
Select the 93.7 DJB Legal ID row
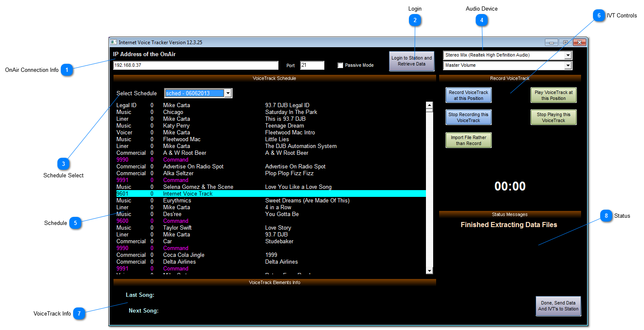pos(271,105)
